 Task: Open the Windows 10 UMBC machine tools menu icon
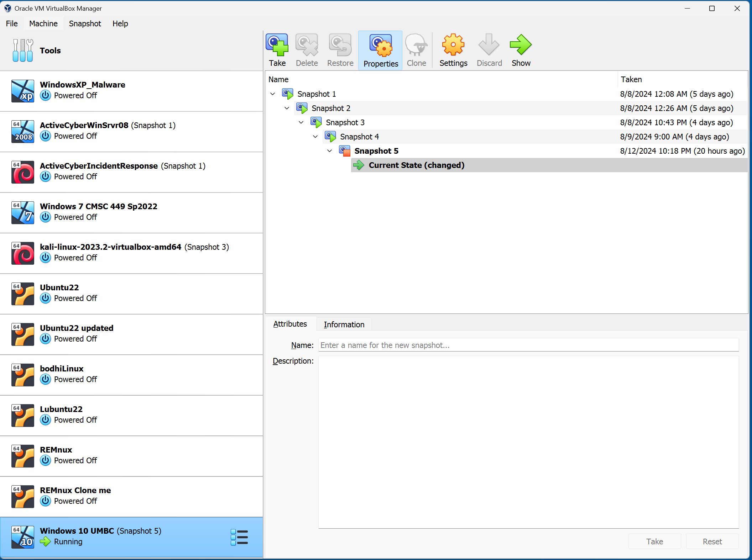[x=239, y=537]
